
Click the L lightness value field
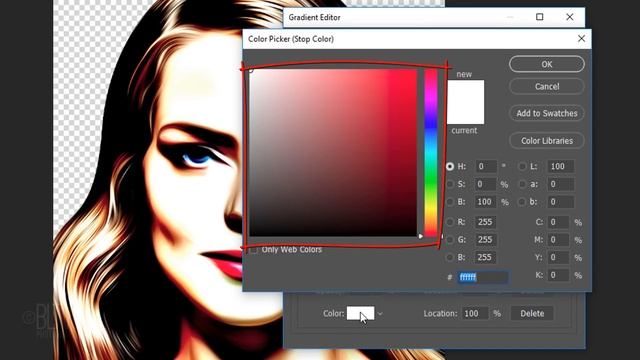pyautogui.click(x=561, y=167)
